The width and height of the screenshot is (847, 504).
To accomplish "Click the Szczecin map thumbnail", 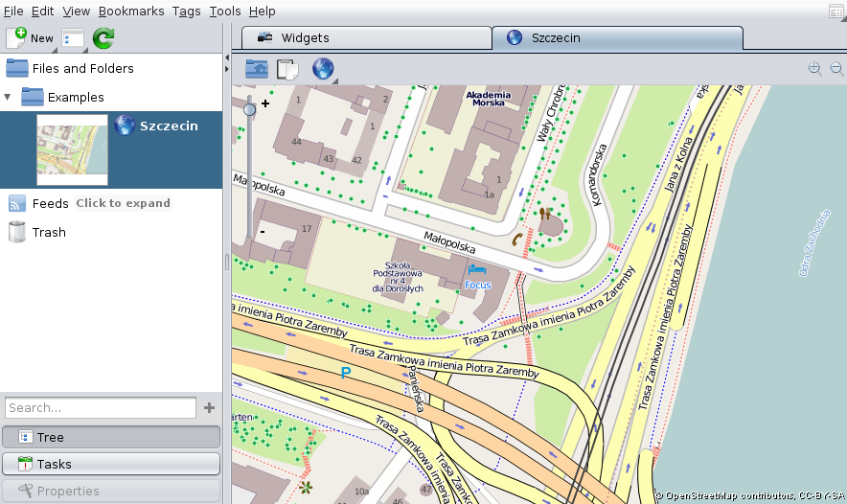I will tap(72, 149).
